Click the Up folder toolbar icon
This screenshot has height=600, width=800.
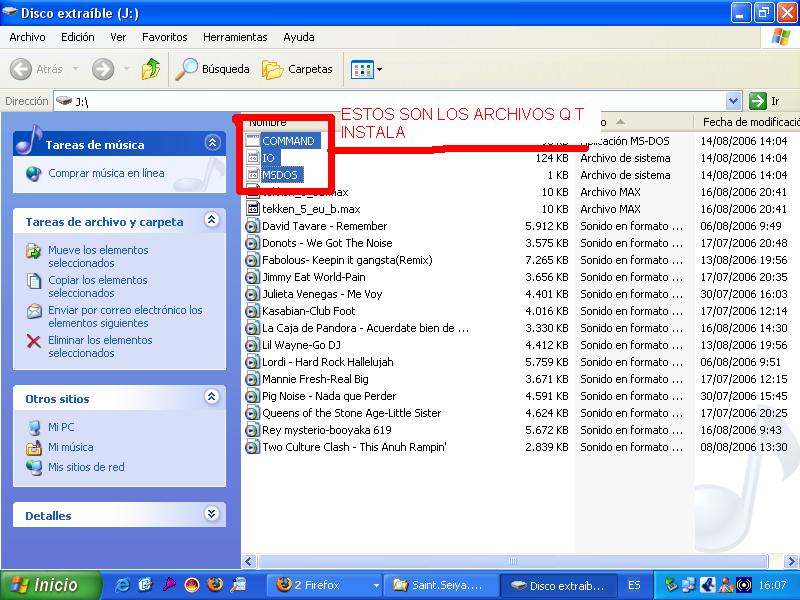(151, 69)
